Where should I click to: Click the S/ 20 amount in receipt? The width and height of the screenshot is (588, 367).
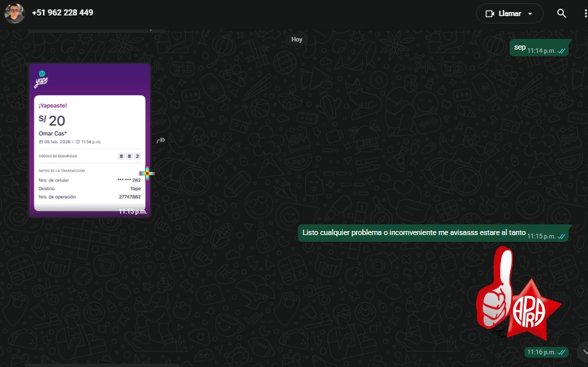(x=52, y=121)
